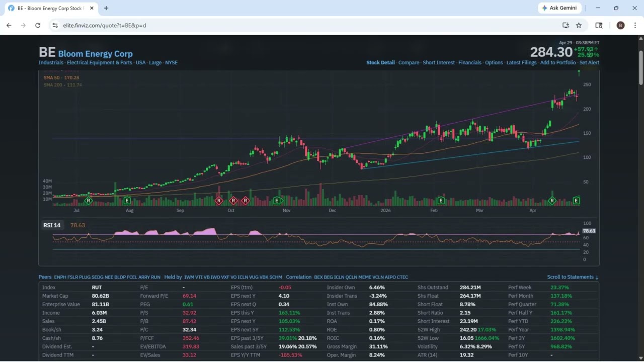Click the Market Cap value 80.62B
Viewport: 644px width, 362px height.
point(100,296)
